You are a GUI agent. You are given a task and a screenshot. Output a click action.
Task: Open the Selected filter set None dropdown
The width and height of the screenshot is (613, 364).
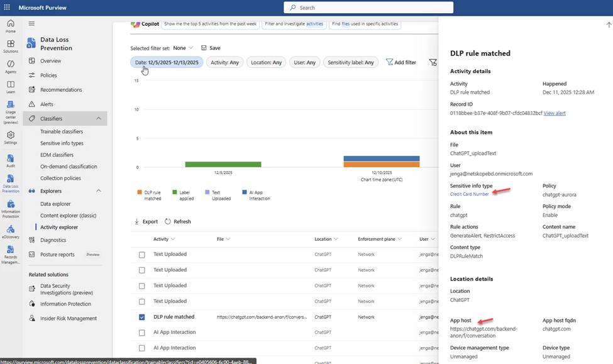click(x=183, y=48)
